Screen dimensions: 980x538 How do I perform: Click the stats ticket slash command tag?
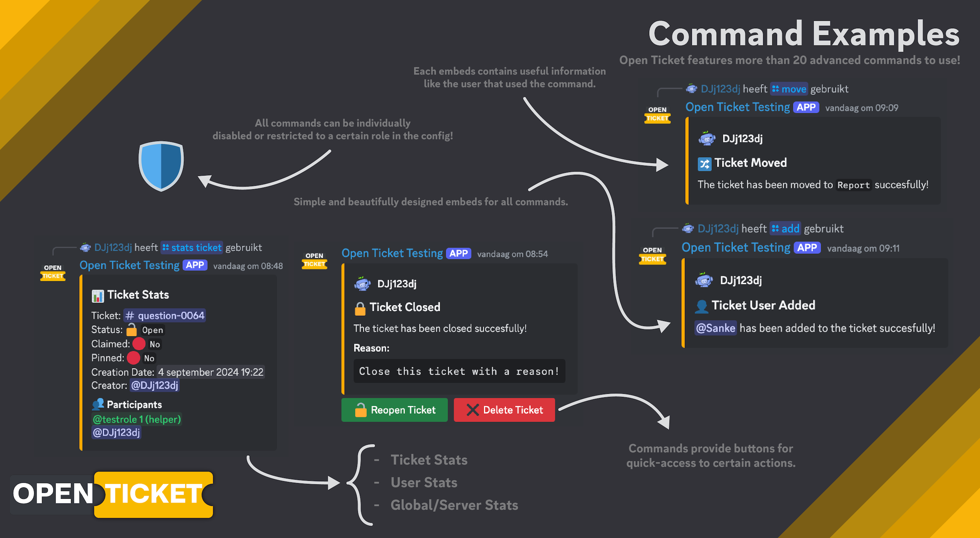click(x=192, y=248)
